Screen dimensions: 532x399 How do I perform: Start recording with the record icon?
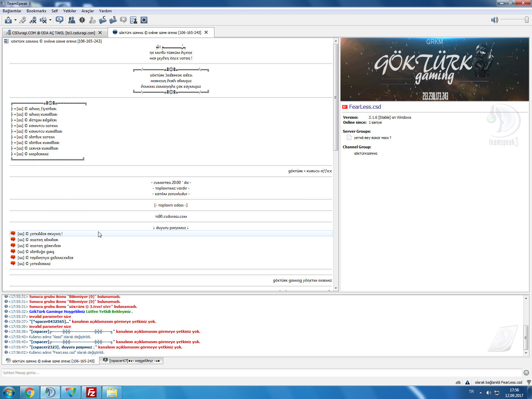[144, 20]
